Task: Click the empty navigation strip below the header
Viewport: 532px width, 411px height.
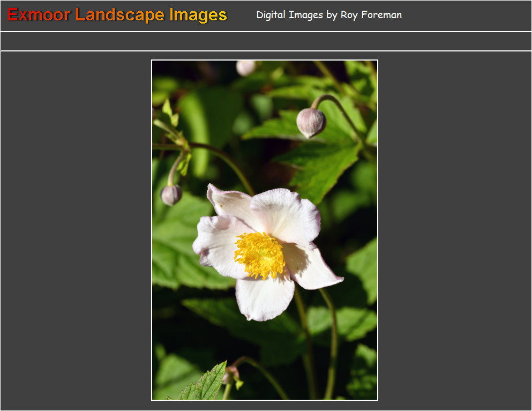Action: [266, 41]
